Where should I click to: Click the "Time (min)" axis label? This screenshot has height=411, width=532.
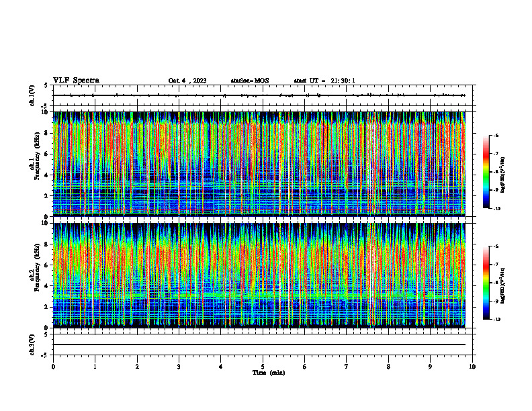tap(269, 373)
